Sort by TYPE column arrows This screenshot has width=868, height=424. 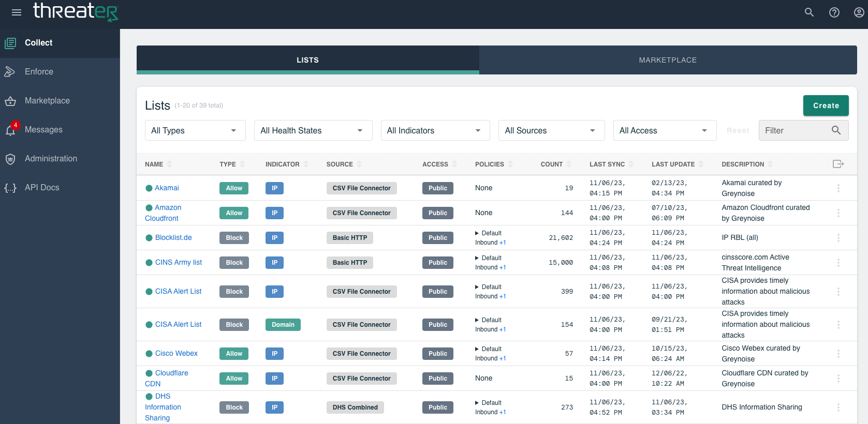(x=242, y=164)
